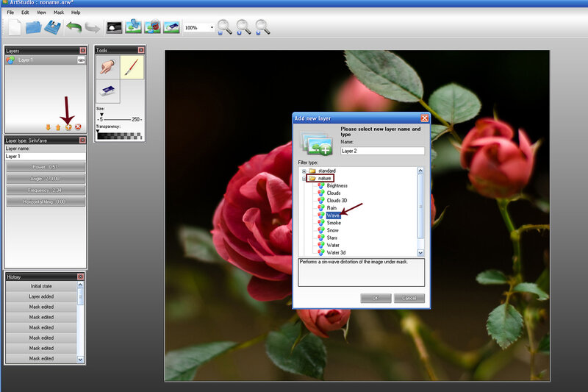Create a new blank document from toolbar
Viewport: 588px width, 392px height.
(x=14, y=27)
